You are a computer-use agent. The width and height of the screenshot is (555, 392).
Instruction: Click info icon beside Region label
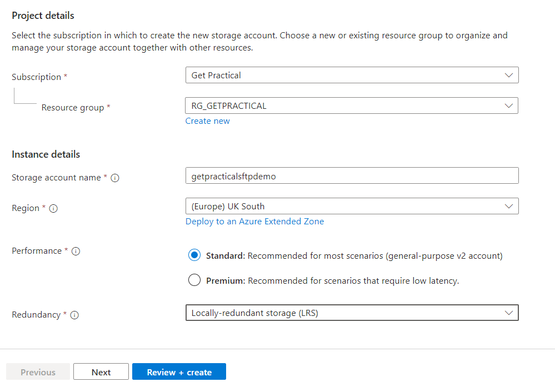53,209
